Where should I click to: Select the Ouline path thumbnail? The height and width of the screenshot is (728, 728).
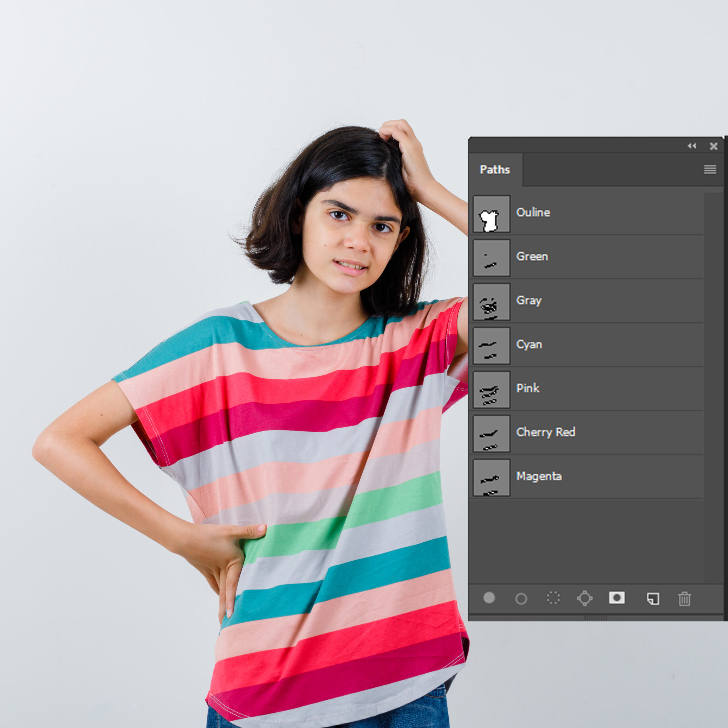click(x=491, y=214)
